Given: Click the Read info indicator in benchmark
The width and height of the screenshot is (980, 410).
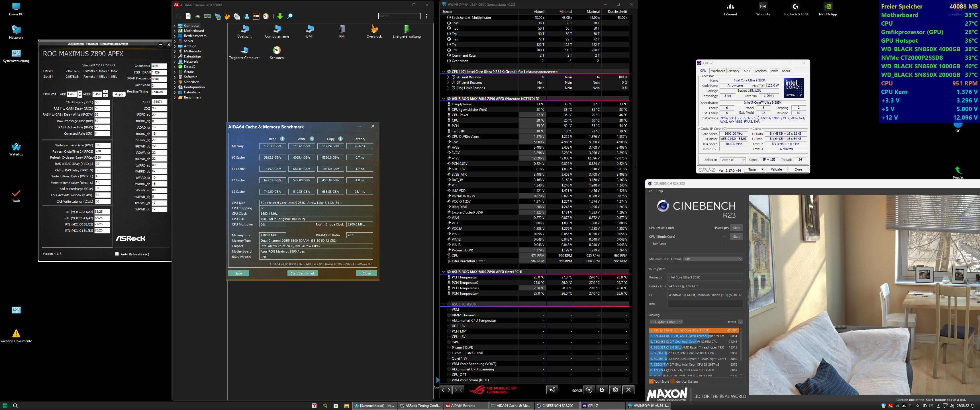Looking at the screenshot, I should (x=282, y=139).
